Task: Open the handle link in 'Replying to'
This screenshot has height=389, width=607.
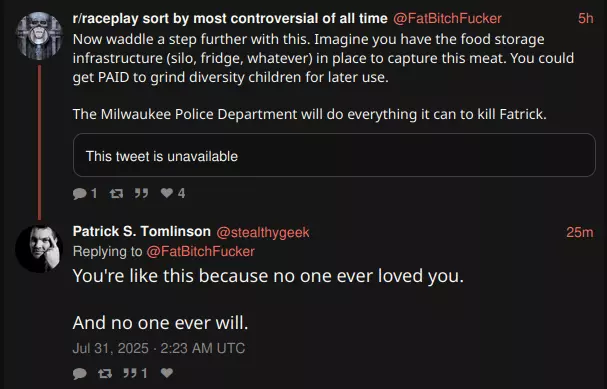Action: pos(201,252)
